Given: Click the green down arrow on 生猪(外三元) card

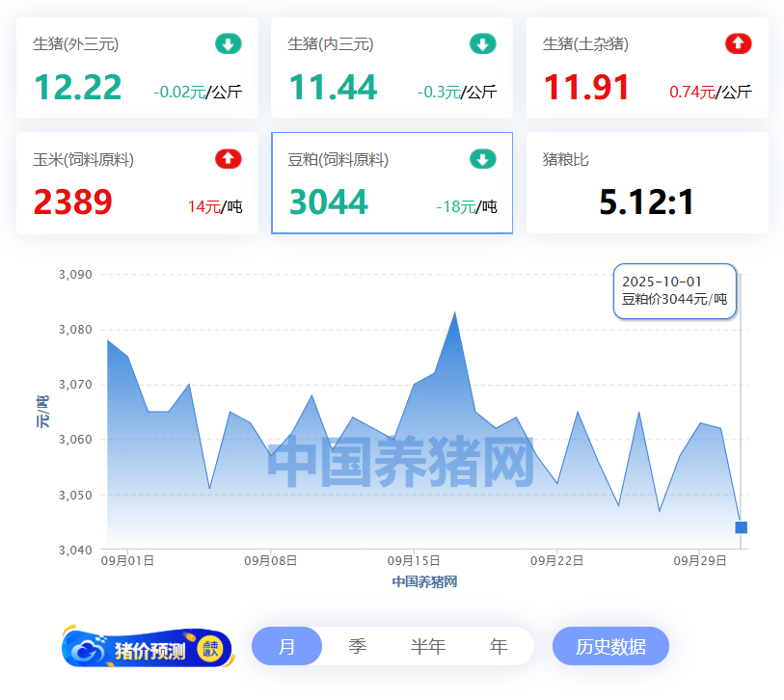Looking at the screenshot, I should pyautogui.click(x=229, y=44).
